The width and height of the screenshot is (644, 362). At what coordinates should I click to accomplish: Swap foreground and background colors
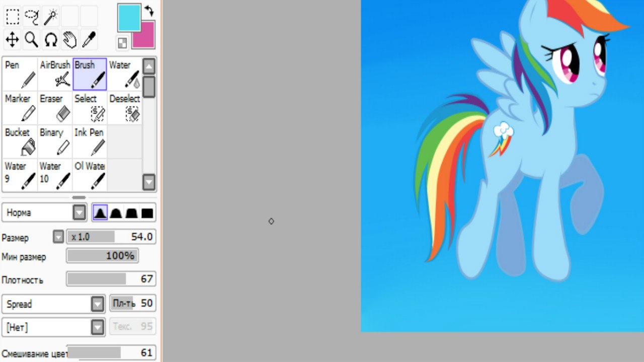coord(149,10)
